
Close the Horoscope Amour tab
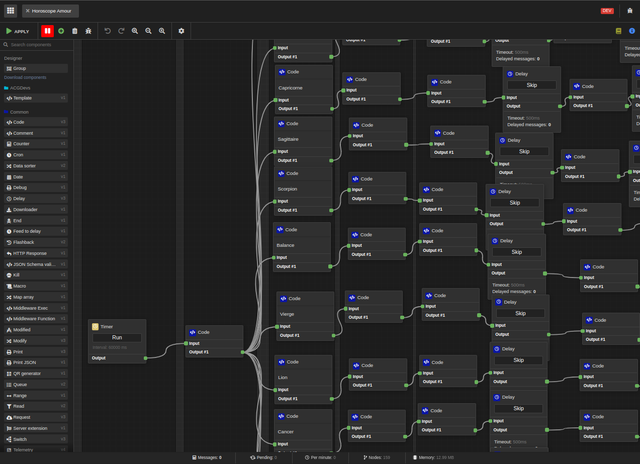[28, 11]
